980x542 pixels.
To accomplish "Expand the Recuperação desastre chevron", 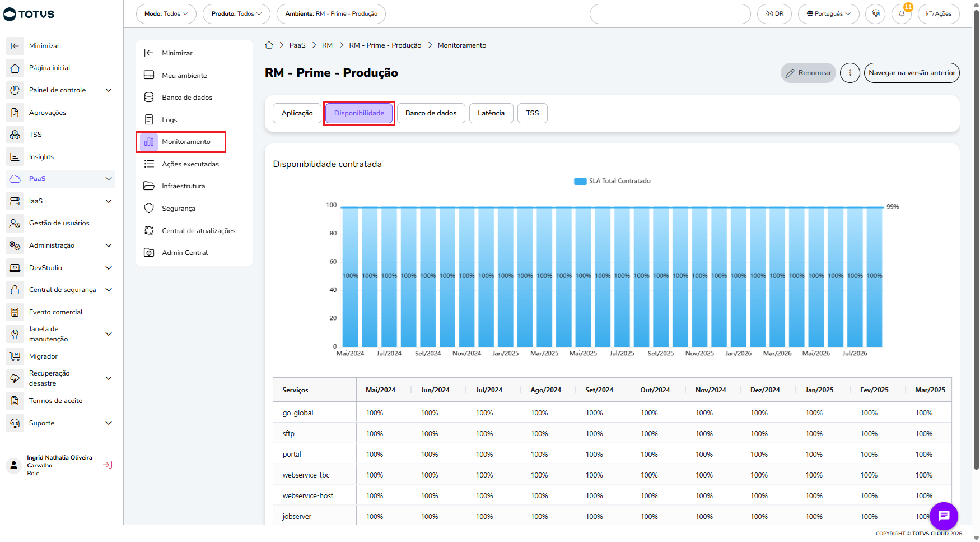I will pyautogui.click(x=109, y=378).
